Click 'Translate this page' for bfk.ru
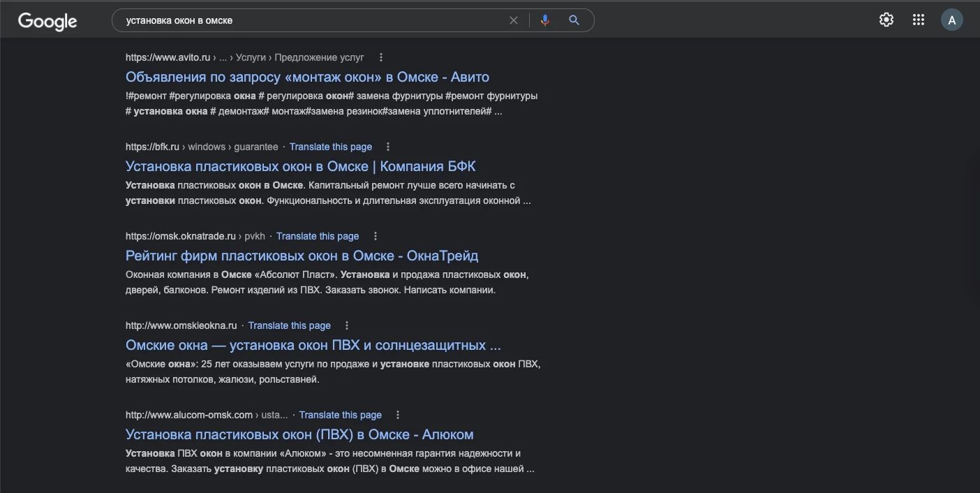The height and width of the screenshot is (493, 980). [x=331, y=147]
